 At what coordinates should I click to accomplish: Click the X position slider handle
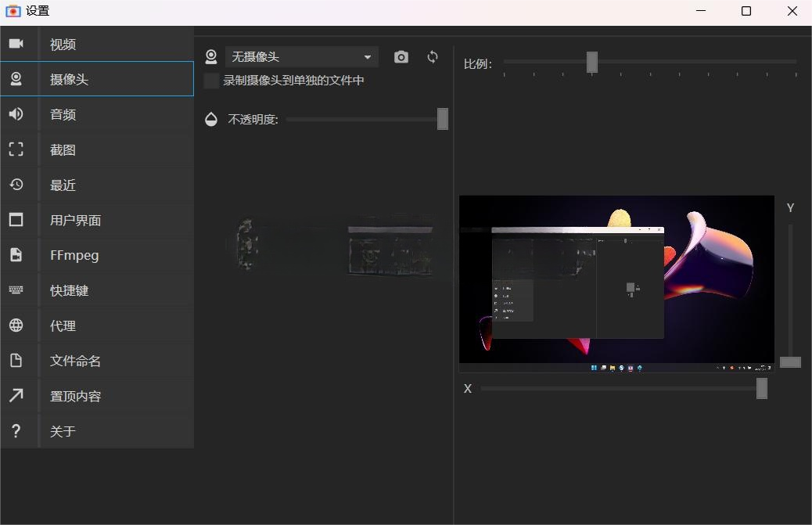click(x=762, y=389)
